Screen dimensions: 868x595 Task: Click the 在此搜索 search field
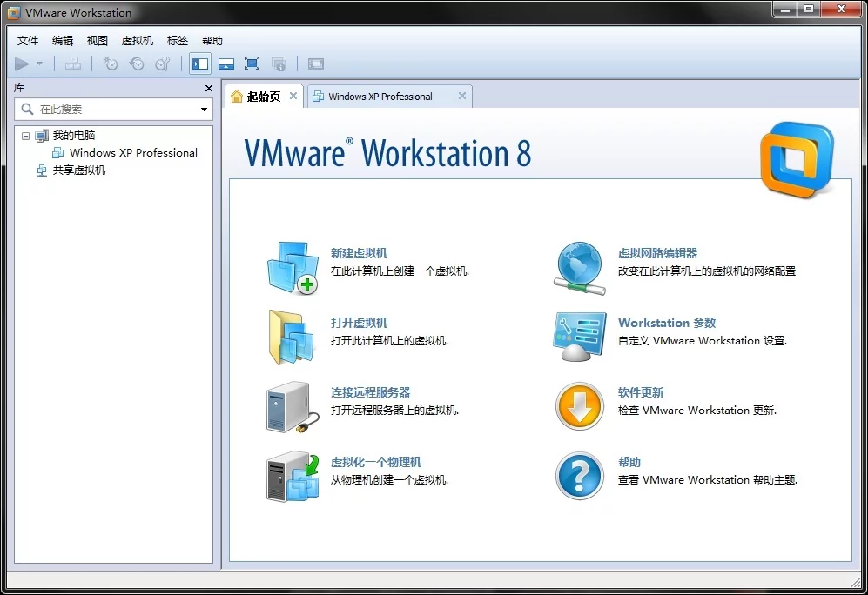click(113, 110)
